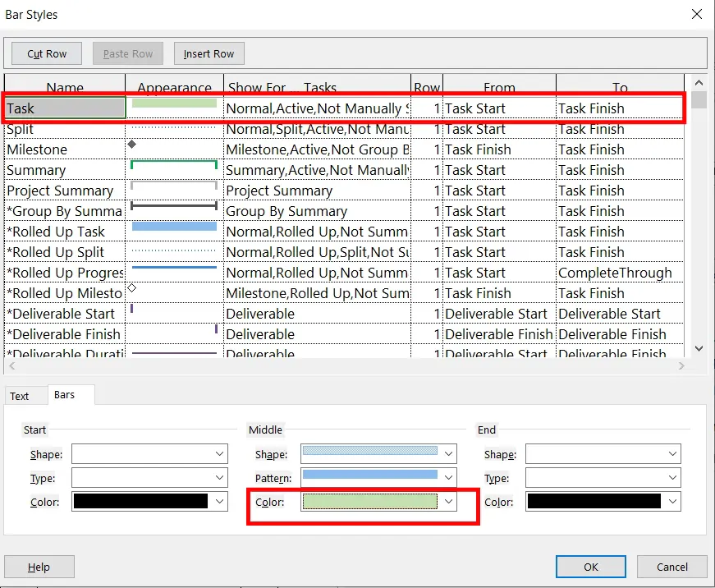Confirm changes with the OK button
This screenshot has width=715, height=588.
590,567
